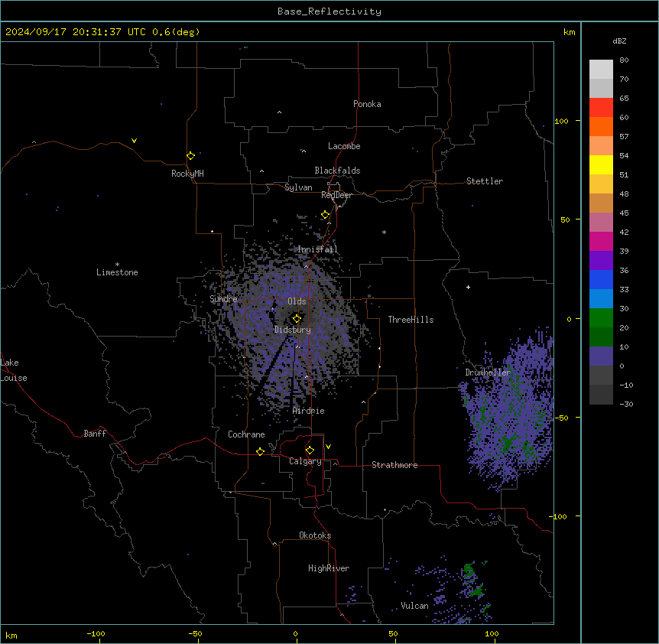
Task: Click the Drumheller city label
Action: [x=488, y=372]
